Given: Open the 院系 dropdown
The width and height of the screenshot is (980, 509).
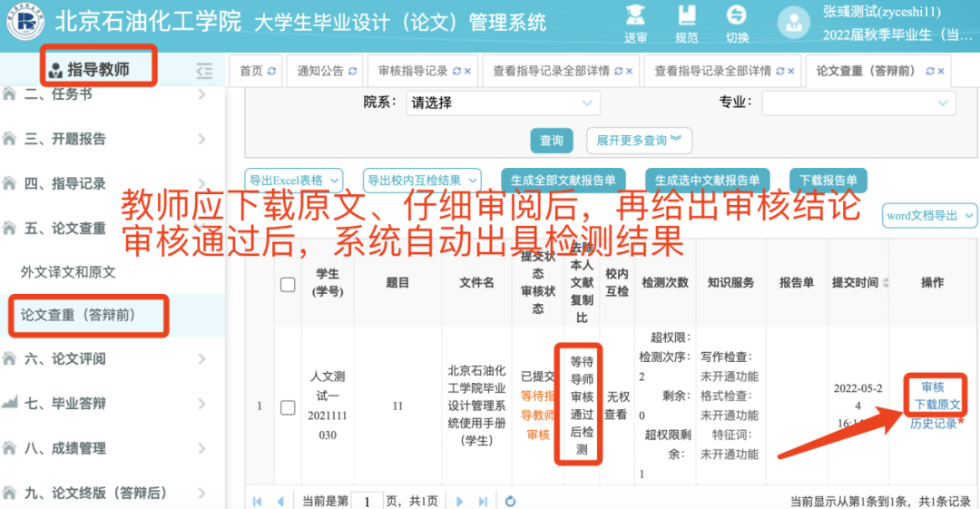Looking at the screenshot, I should pos(506,103).
